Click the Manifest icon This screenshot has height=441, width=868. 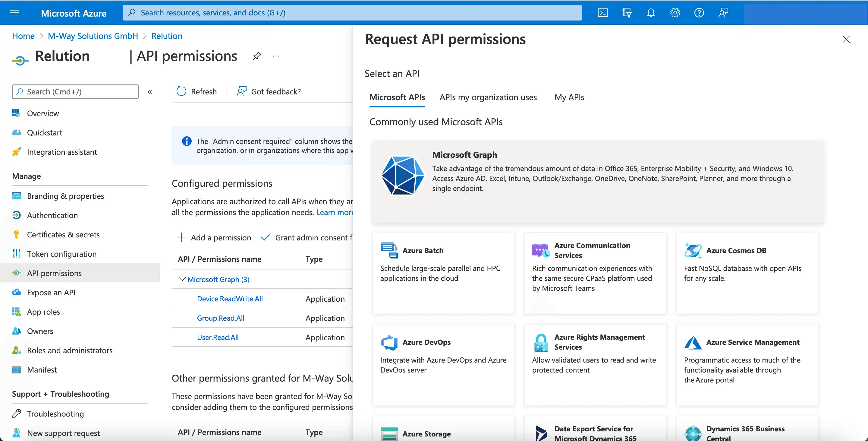pyautogui.click(x=16, y=370)
